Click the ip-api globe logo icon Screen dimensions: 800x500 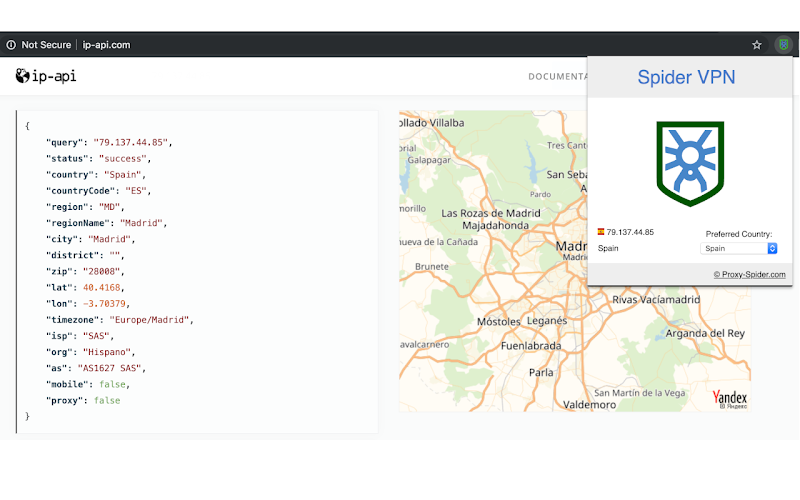pos(22,76)
